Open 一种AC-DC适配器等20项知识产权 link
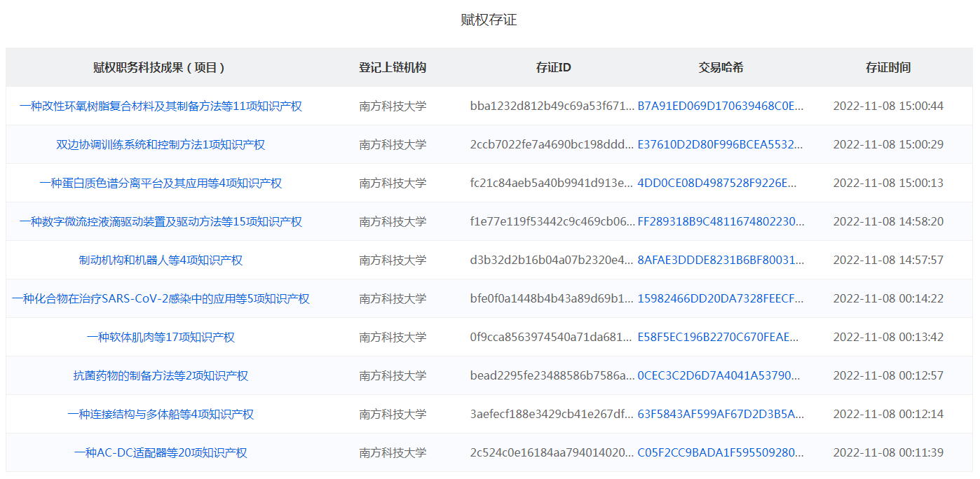 coord(161,453)
